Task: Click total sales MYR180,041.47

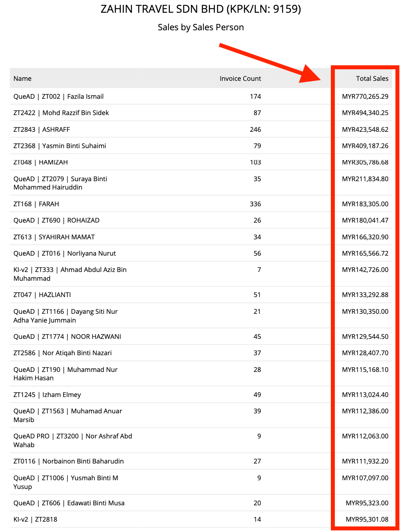Action: (365, 220)
